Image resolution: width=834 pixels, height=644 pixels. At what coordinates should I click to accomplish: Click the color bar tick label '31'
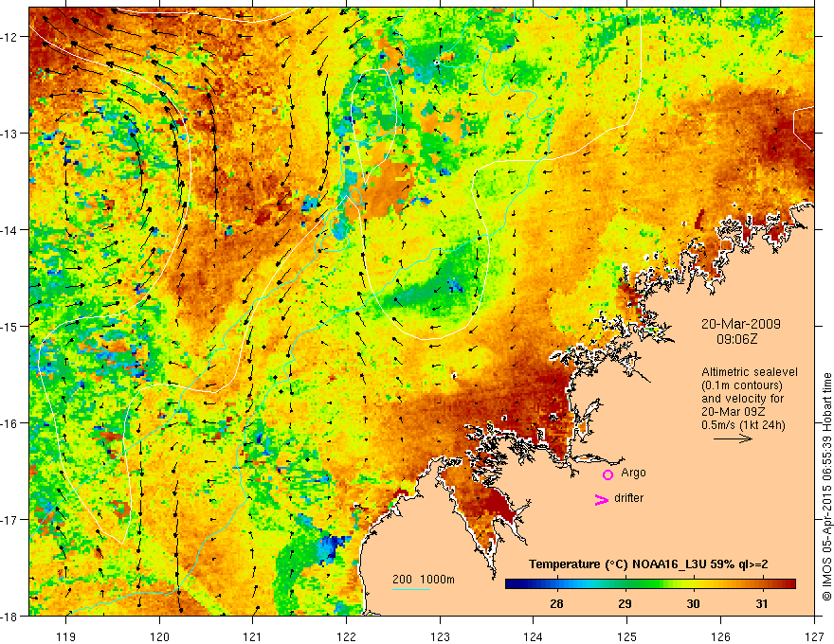(762, 604)
